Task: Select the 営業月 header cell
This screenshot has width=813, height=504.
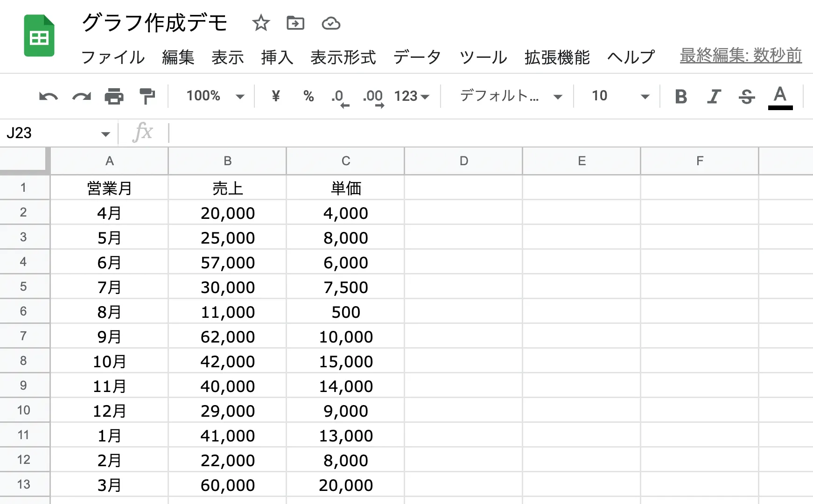Action: [x=109, y=188]
